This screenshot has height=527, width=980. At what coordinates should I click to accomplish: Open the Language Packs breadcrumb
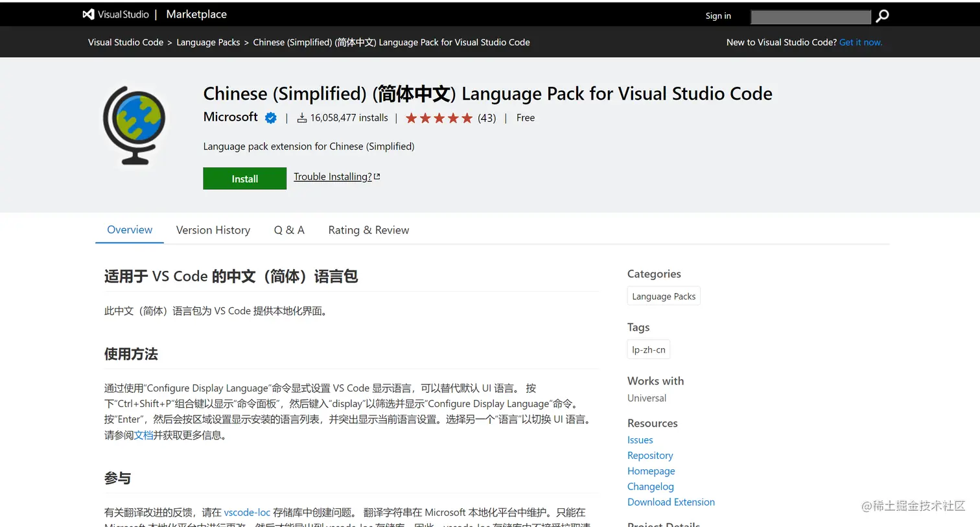click(x=208, y=42)
